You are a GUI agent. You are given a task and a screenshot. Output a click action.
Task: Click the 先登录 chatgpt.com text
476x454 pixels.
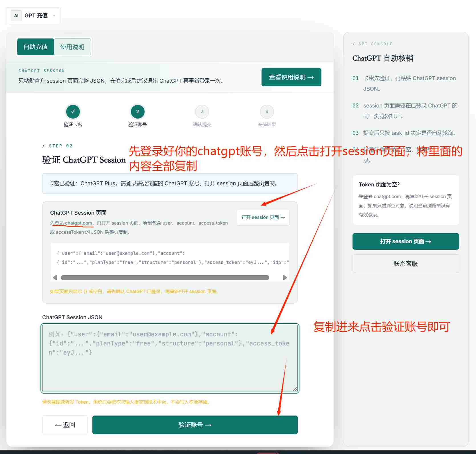[x=71, y=223]
